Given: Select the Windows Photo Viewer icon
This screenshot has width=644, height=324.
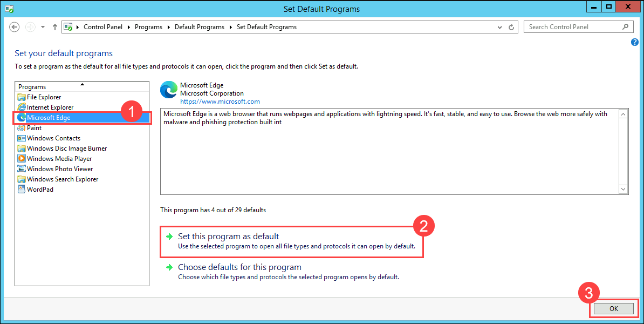Looking at the screenshot, I should pos(22,168).
